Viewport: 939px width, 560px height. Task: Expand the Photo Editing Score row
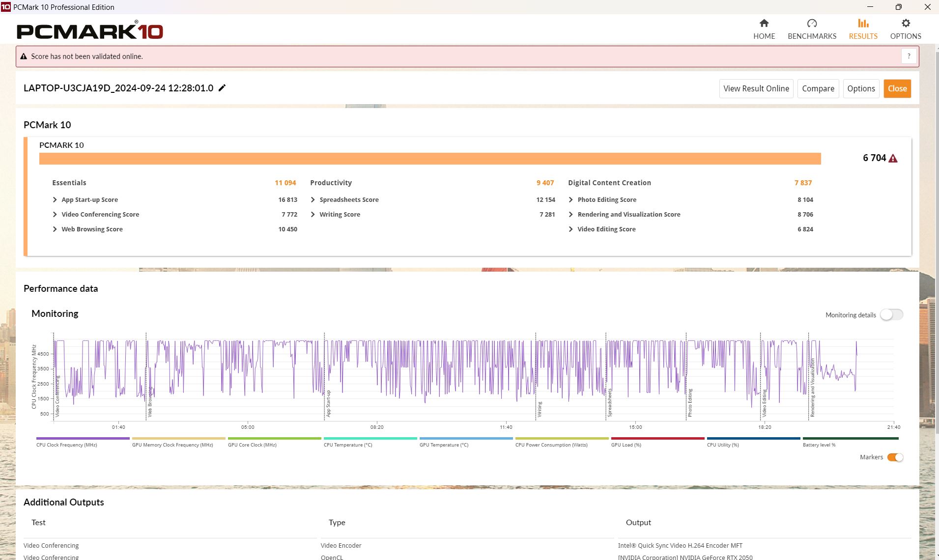pyautogui.click(x=571, y=200)
